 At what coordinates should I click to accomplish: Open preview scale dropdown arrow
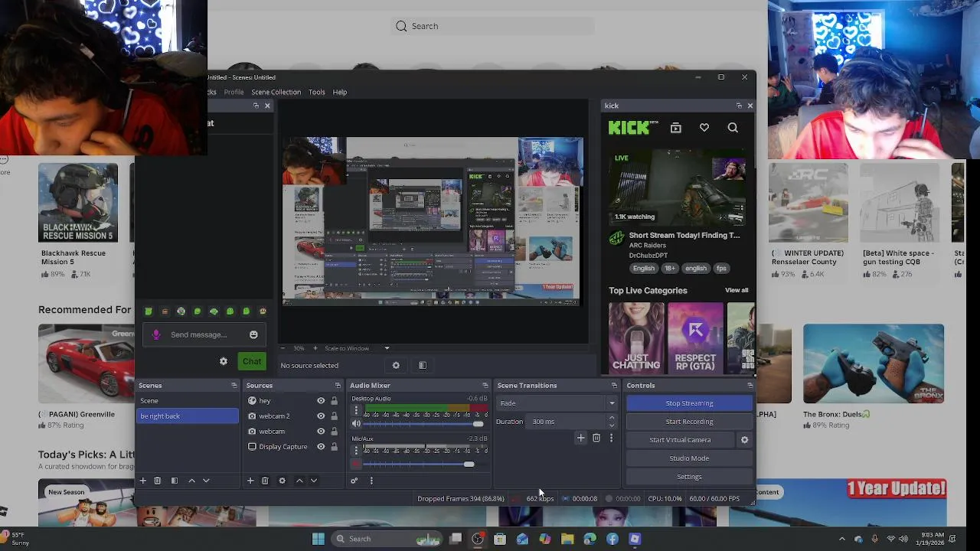pyautogui.click(x=387, y=348)
